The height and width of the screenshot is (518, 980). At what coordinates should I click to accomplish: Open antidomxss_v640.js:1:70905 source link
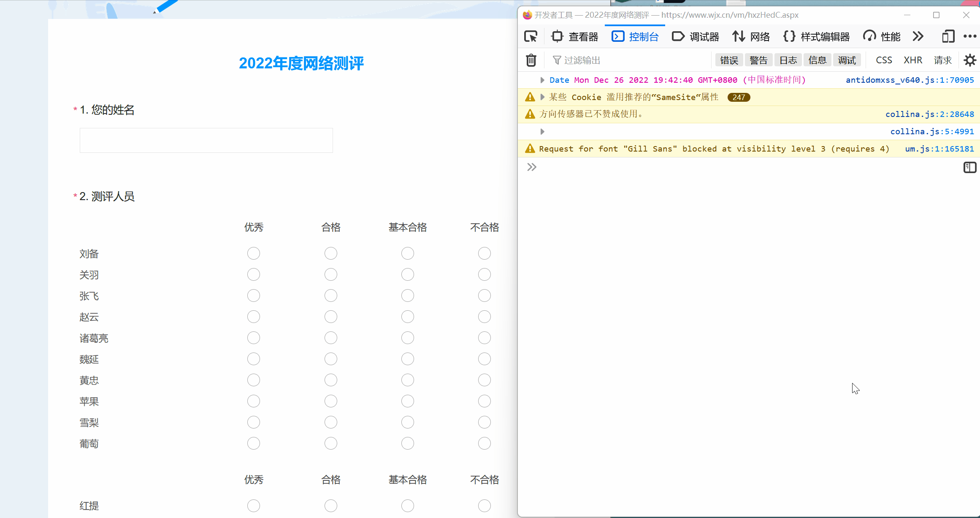910,80
